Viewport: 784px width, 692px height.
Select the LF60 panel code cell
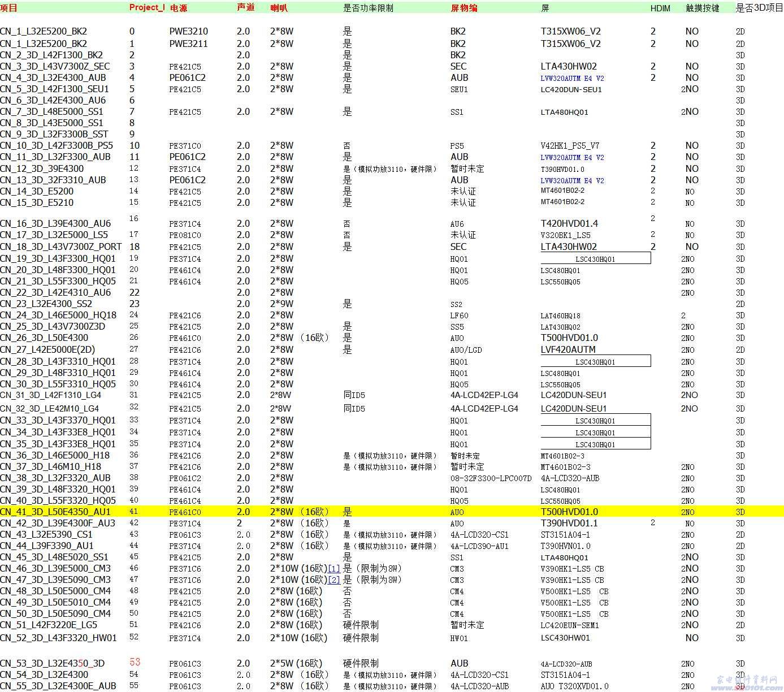pyautogui.click(x=459, y=316)
